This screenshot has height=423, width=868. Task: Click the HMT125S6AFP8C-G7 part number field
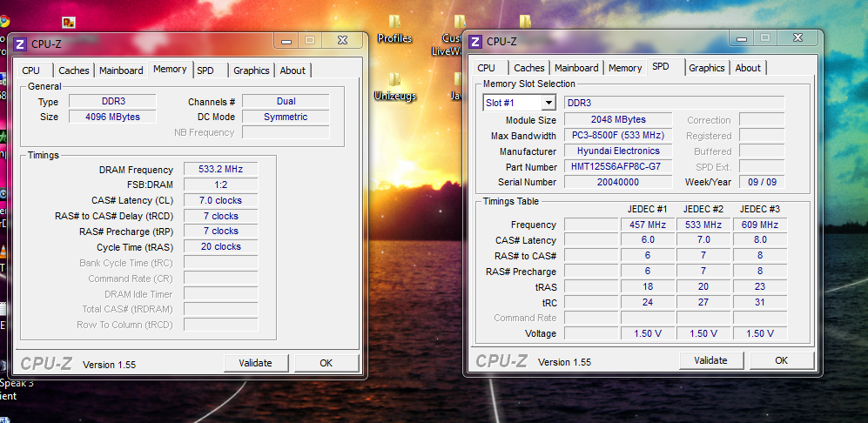tap(618, 166)
